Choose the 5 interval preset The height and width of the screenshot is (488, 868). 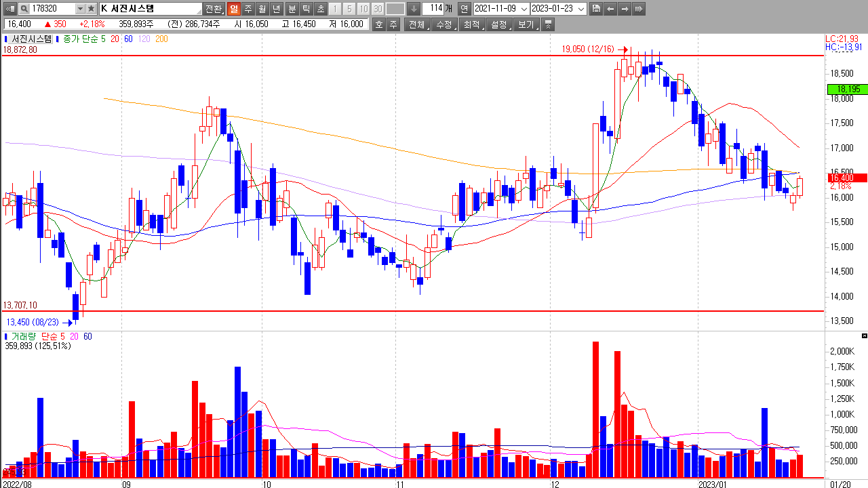point(349,9)
